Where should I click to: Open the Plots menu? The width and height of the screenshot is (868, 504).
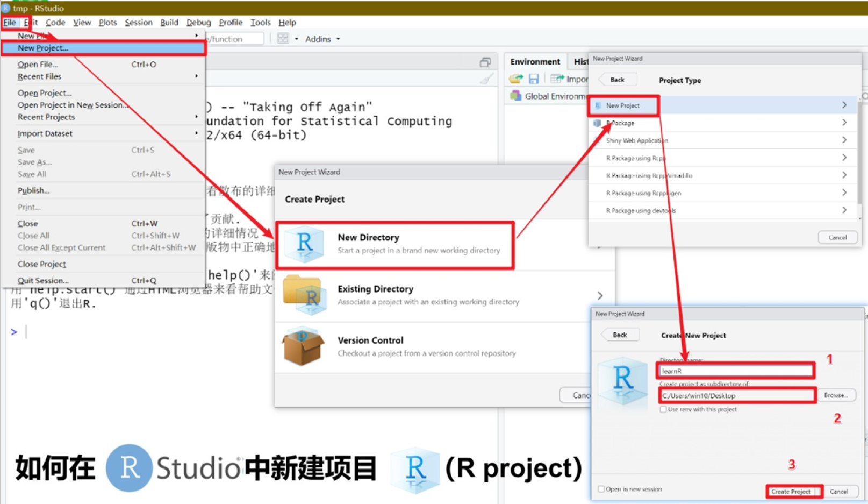[x=107, y=23]
